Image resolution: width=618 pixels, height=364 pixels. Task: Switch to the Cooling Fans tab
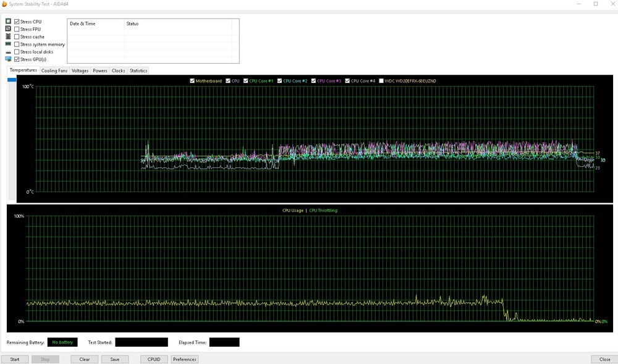[x=54, y=70]
